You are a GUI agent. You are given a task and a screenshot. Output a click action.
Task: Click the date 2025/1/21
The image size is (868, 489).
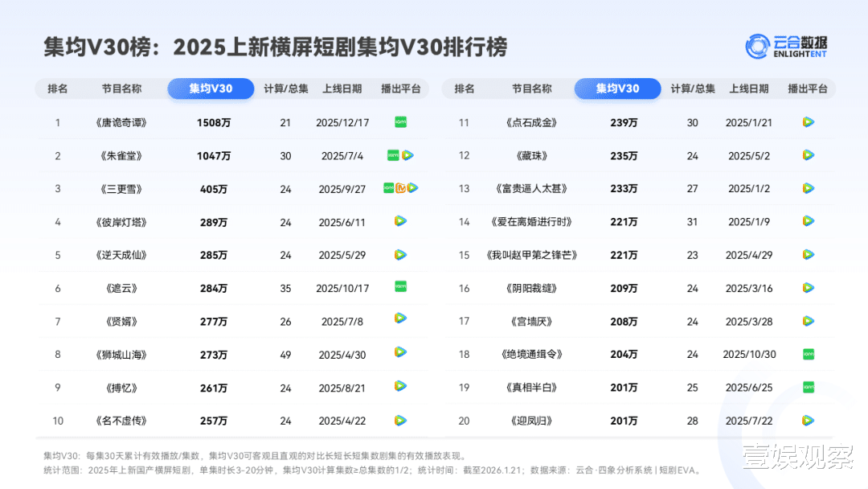click(749, 122)
